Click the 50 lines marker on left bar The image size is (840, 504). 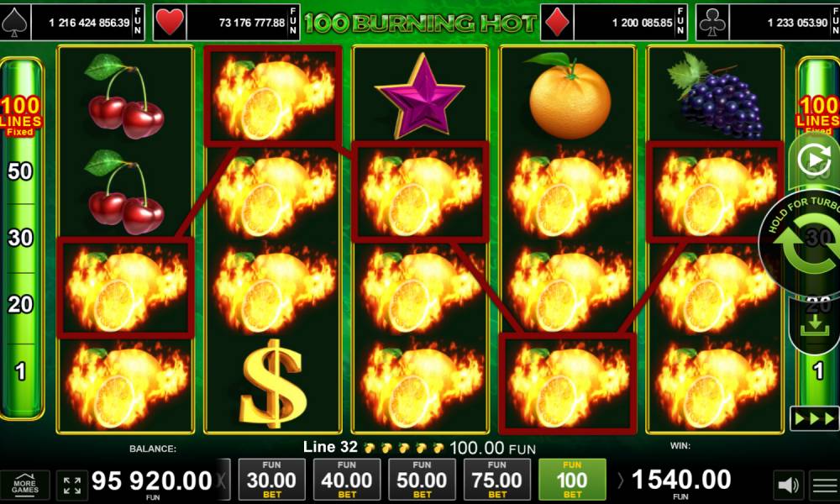coord(20,171)
